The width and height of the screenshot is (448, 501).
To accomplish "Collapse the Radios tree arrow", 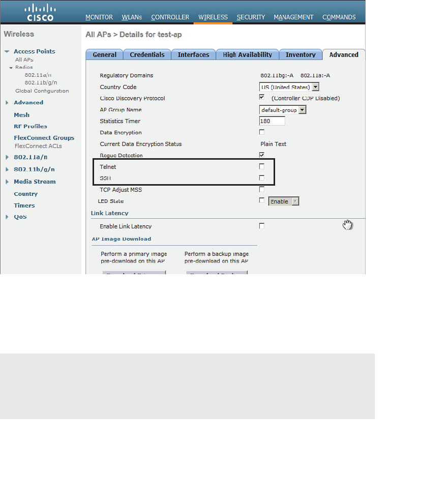I will pyautogui.click(x=11, y=68).
